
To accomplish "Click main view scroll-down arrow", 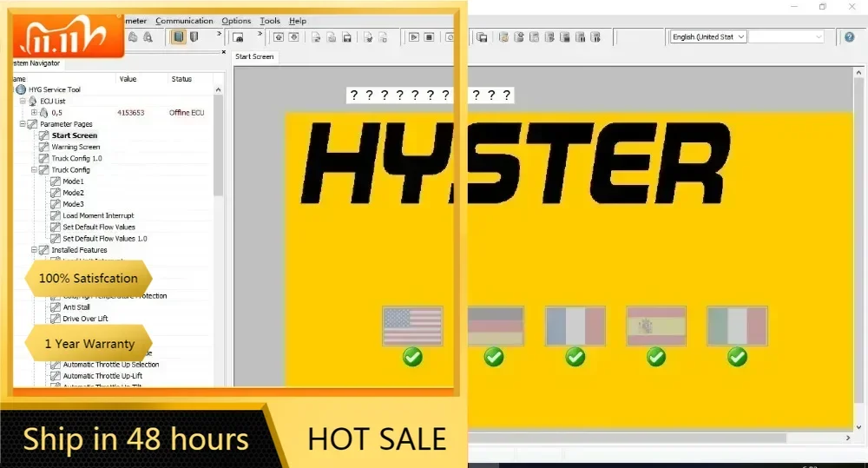I will coord(858,427).
